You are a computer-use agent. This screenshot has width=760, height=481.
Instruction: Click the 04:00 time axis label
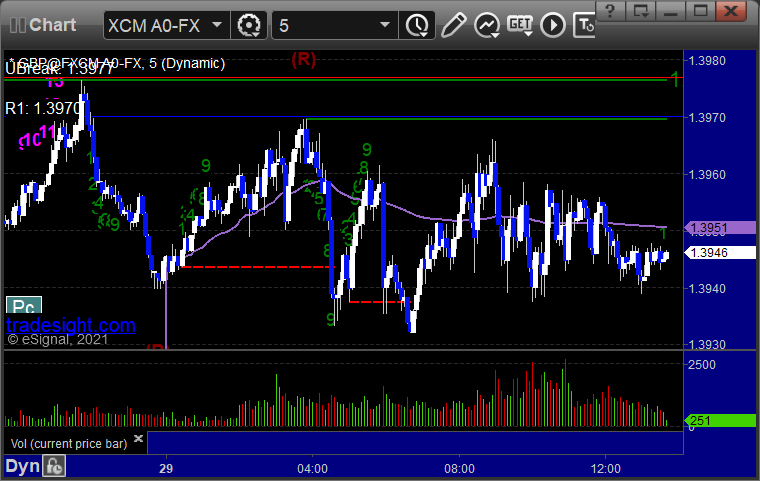[x=313, y=469]
